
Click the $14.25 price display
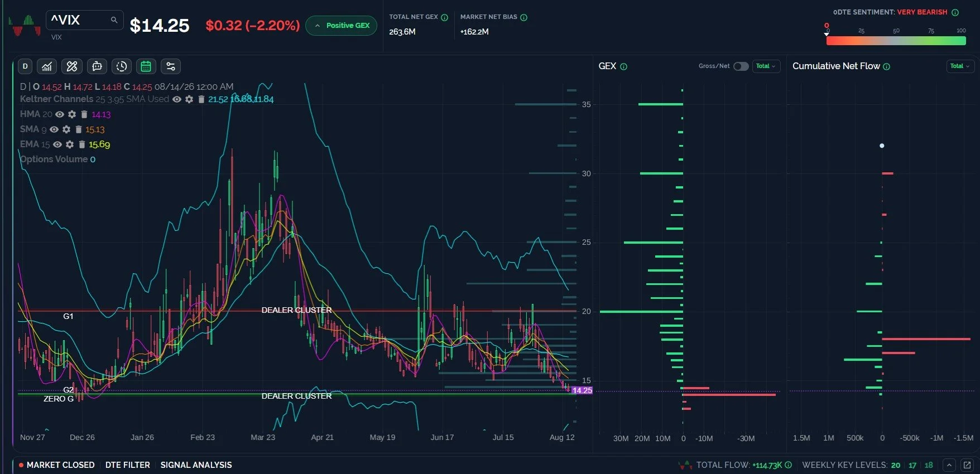pyautogui.click(x=160, y=26)
